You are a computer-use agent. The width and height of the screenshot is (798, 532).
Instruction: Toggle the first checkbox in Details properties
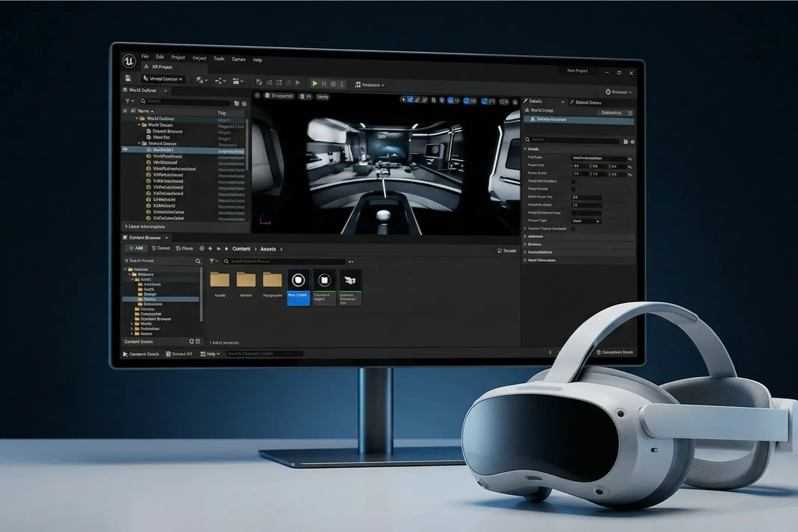(573, 181)
